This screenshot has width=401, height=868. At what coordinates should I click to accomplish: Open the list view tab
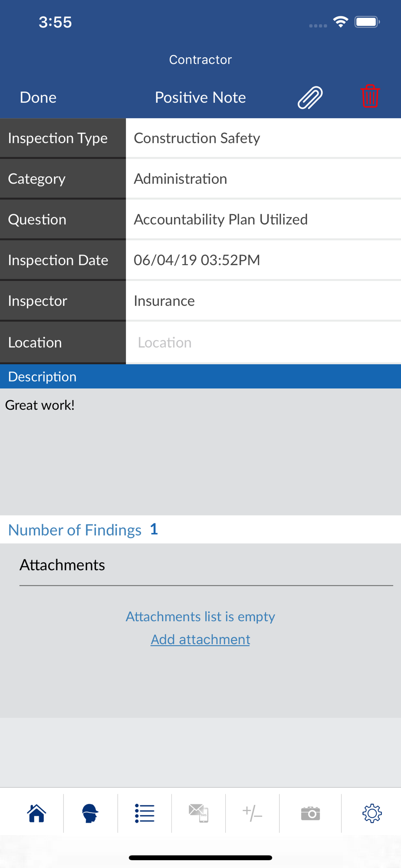[x=145, y=813]
